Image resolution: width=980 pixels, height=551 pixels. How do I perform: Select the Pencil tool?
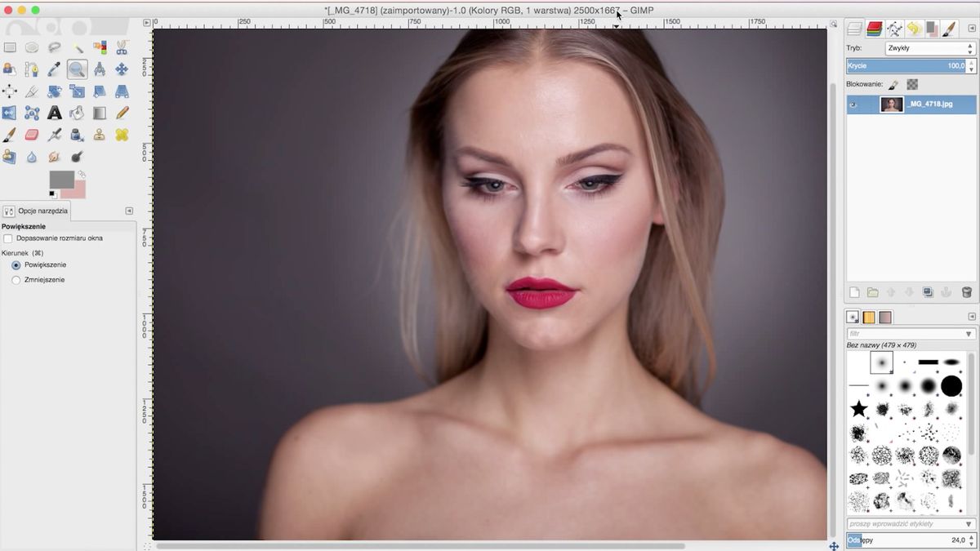[x=122, y=113]
